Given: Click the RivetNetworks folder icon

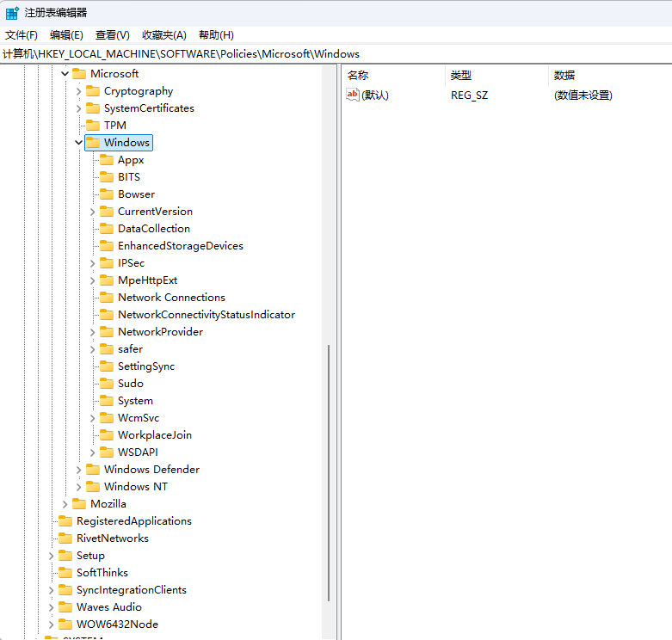Looking at the screenshot, I should (x=65, y=538).
